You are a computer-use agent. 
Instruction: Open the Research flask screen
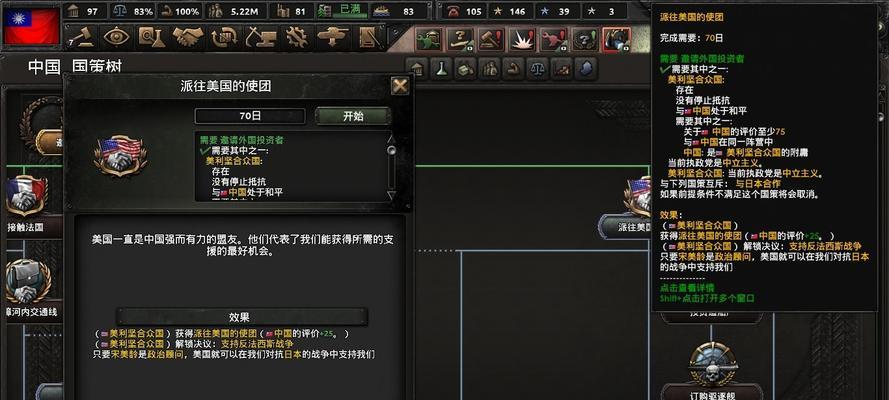coord(152,37)
